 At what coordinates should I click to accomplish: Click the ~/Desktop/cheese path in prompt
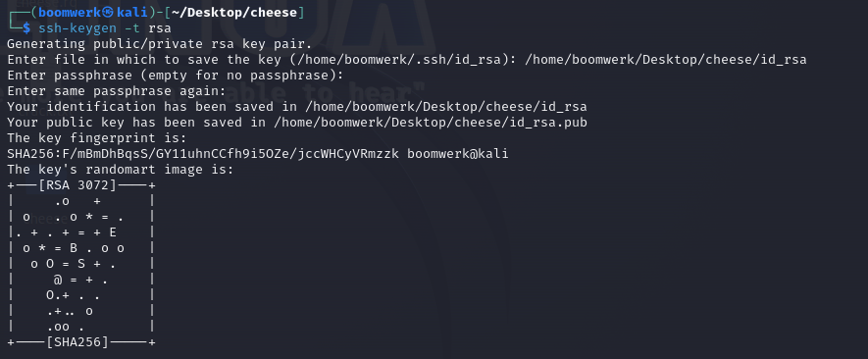click(234, 12)
